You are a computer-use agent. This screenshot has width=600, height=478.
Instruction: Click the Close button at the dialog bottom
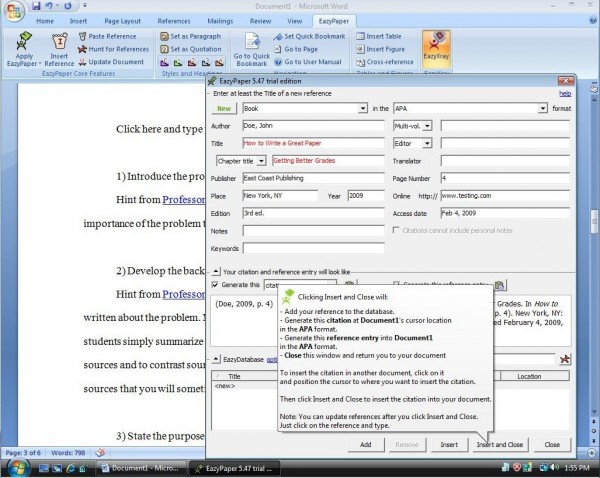click(x=552, y=445)
